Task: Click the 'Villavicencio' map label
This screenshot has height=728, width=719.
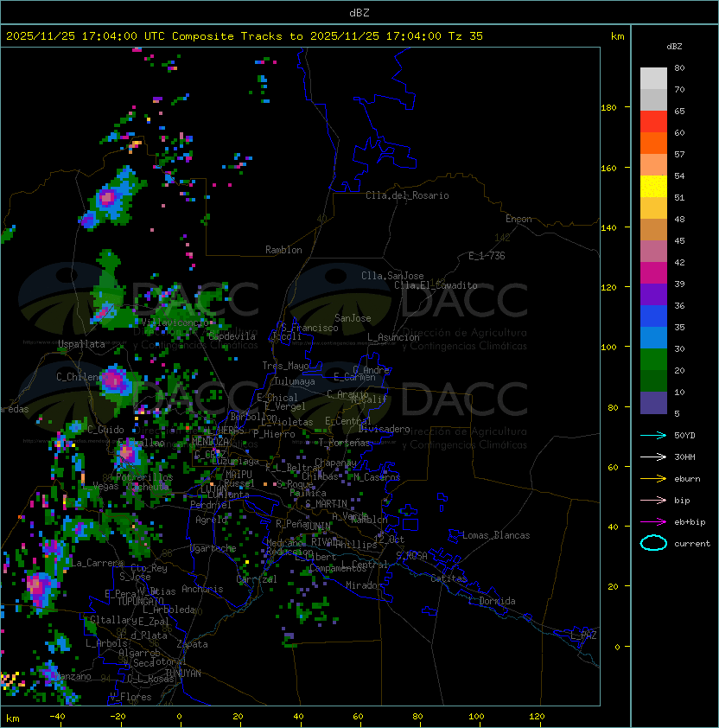Action: pyautogui.click(x=175, y=322)
